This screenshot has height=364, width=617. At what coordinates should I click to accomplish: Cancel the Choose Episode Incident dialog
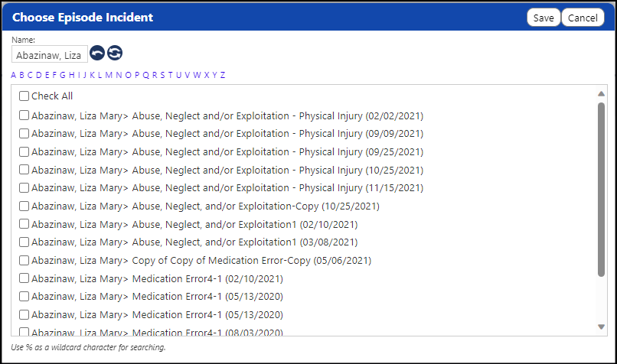(x=583, y=18)
